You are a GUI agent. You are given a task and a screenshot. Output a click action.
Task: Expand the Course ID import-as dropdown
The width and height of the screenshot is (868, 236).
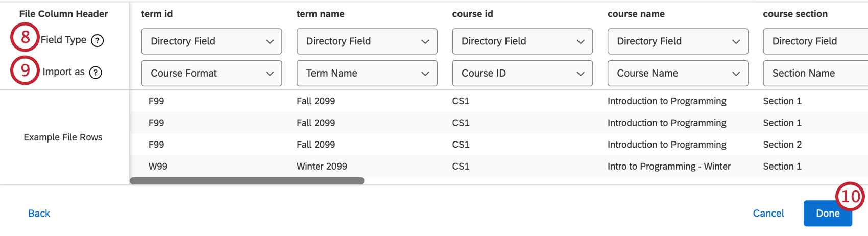tap(522, 74)
